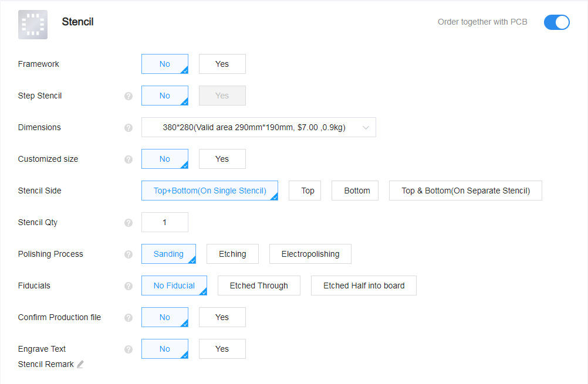Choose Top & Bottom(On Separate Stencil)

(x=465, y=191)
